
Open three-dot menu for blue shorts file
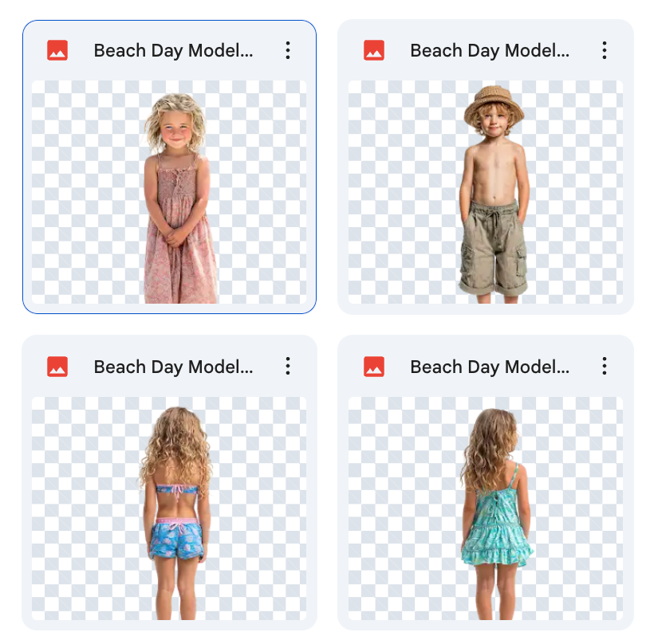288,366
